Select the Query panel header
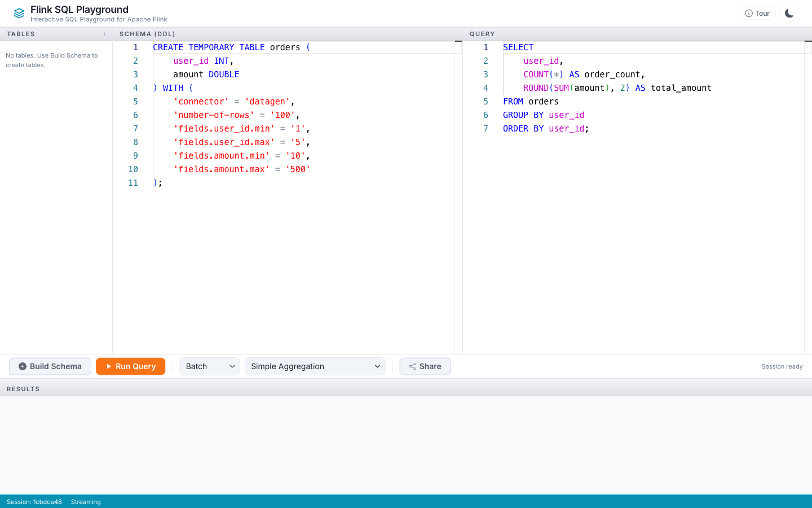The height and width of the screenshot is (508, 812). coord(482,34)
